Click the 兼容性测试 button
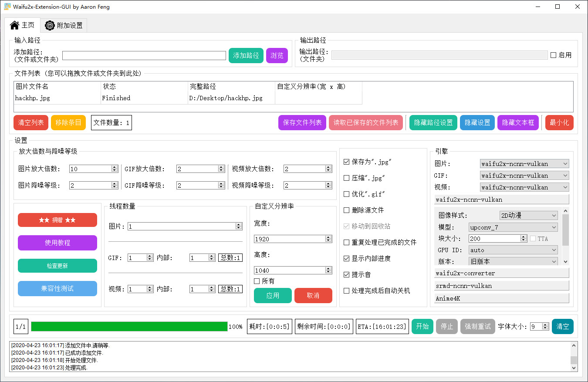 point(57,288)
